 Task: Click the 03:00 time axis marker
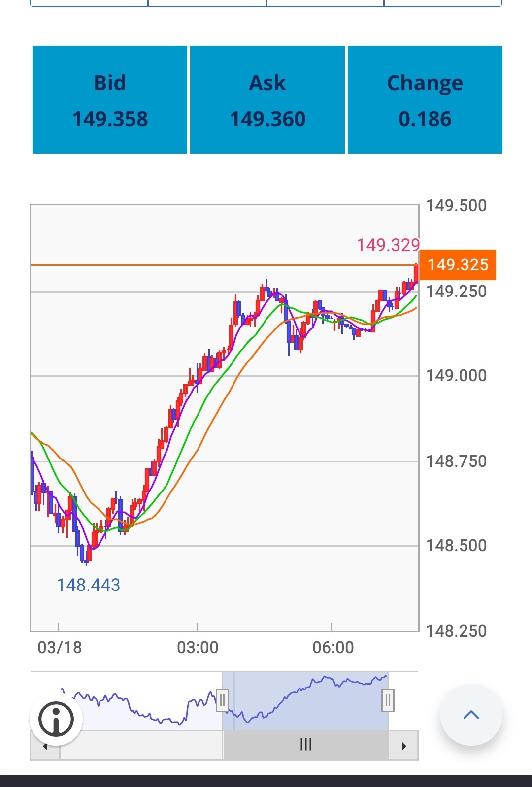click(x=198, y=647)
